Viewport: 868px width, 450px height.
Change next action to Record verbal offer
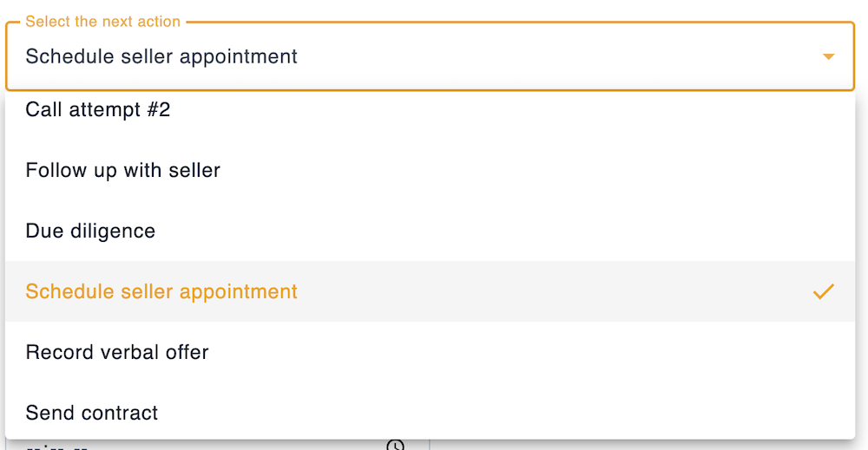(x=117, y=352)
